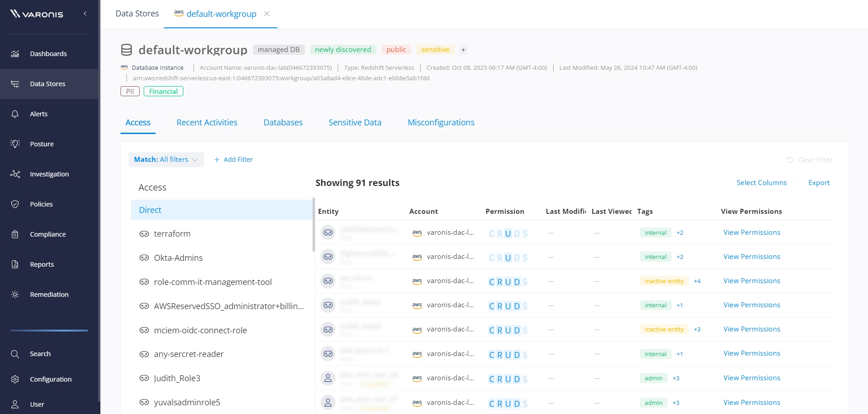Click the database icon next to default-workgroup title
The width and height of the screenshot is (868, 414).
126,50
